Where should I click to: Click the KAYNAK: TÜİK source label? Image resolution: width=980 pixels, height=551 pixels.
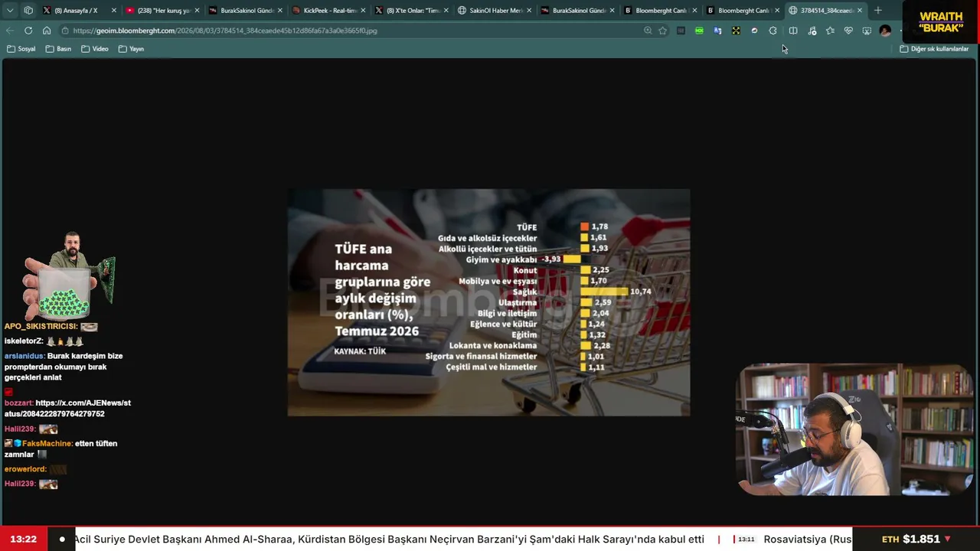pos(360,350)
